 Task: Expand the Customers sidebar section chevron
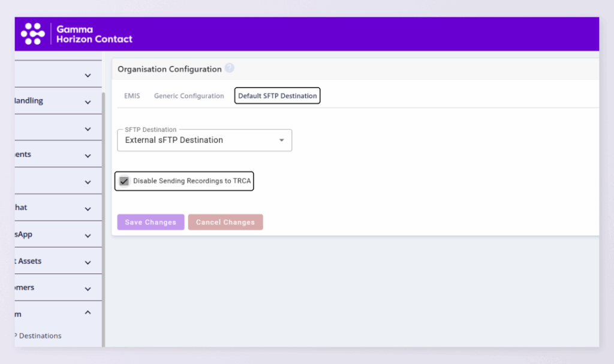88,288
